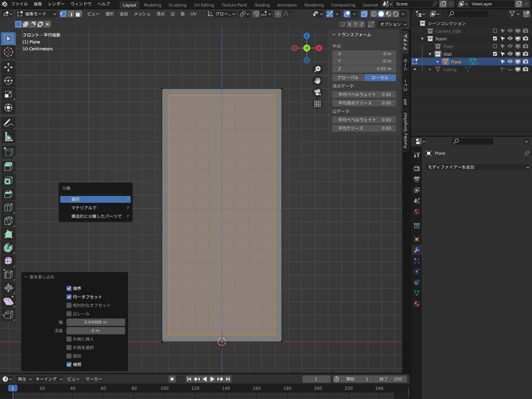The width and height of the screenshot is (532, 399).
Task: Switch to the Modeling workspace tab
Action: (152, 5)
